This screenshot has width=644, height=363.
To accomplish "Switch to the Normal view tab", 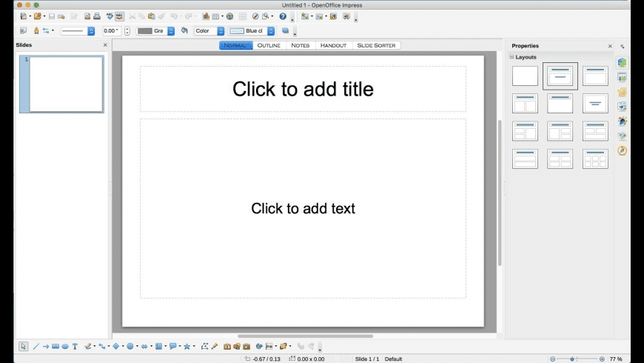I will 235,46.
